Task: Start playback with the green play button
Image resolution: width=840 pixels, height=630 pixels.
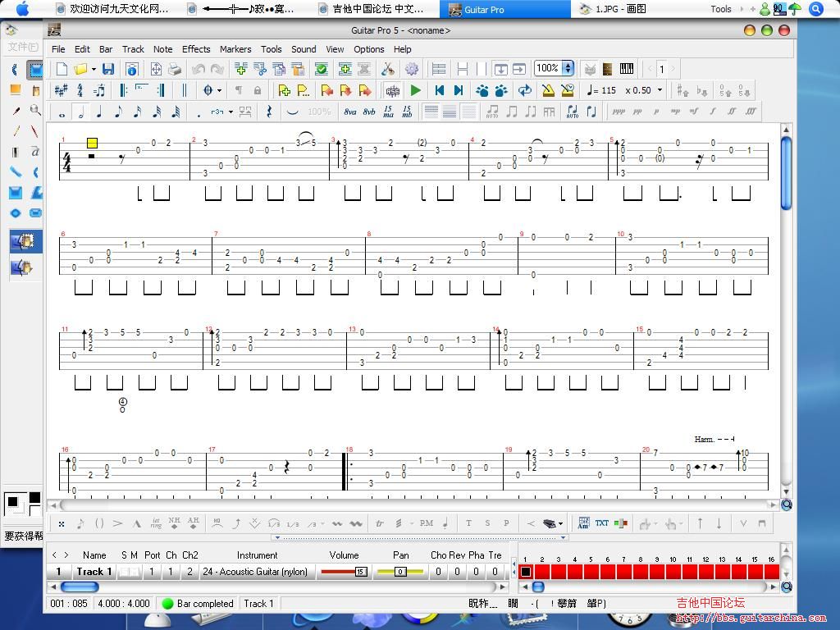Action: pos(416,90)
